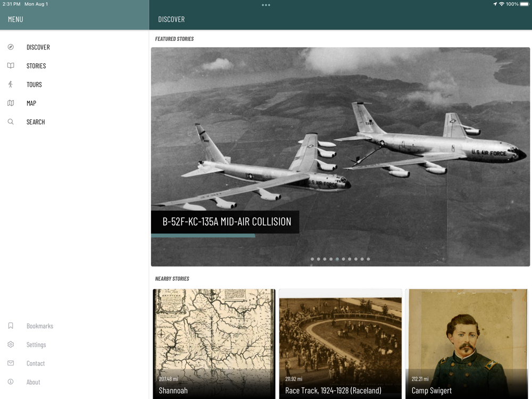Click the 212.21 mi distance label
Screen dimensions: 532x399
point(420,379)
